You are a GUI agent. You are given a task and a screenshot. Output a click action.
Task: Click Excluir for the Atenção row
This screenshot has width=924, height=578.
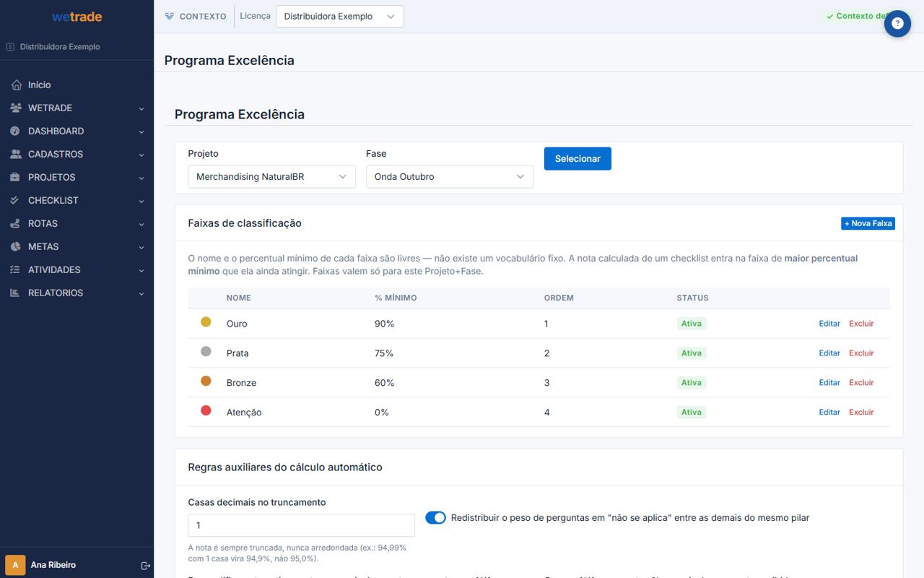861,412
